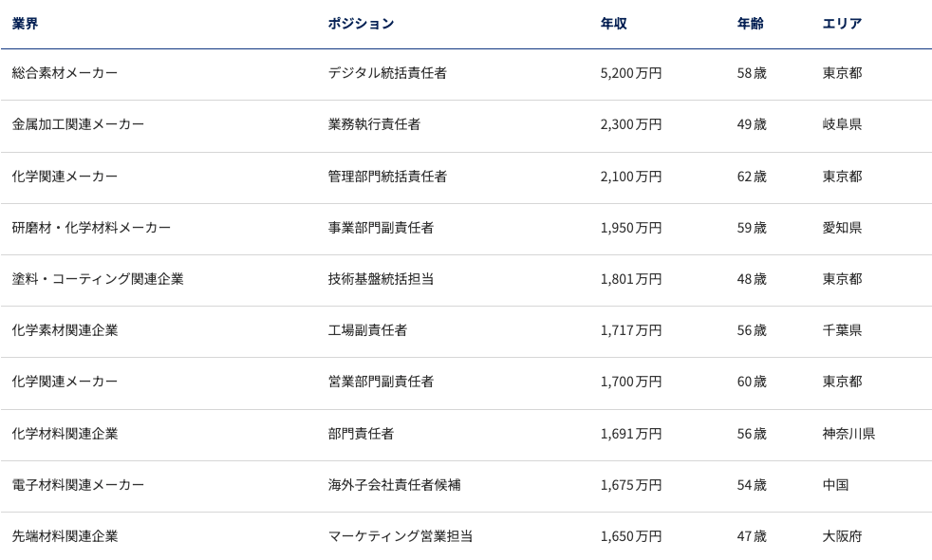Click the 49歳 age cell
This screenshot has width=932, height=560.
(752, 124)
